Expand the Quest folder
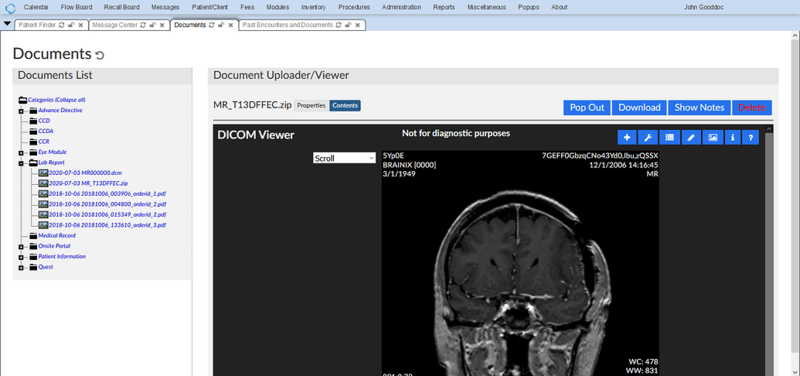This screenshot has height=376, width=800. tap(21, 267)
